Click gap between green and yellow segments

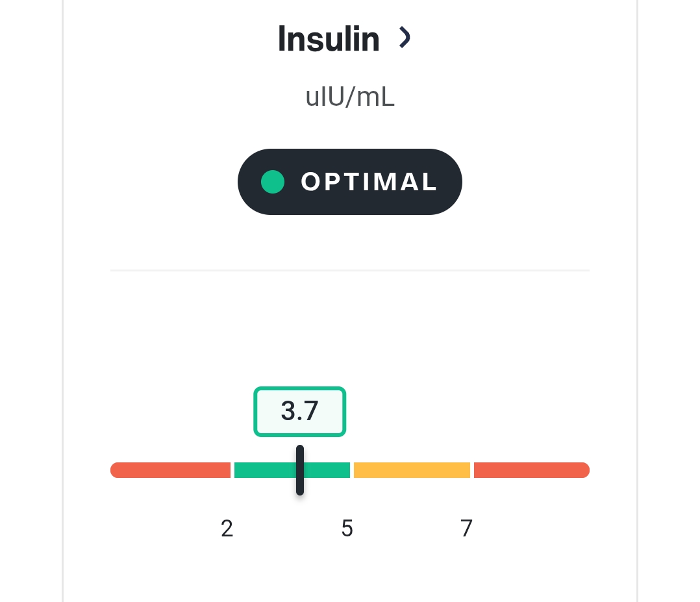352,470
